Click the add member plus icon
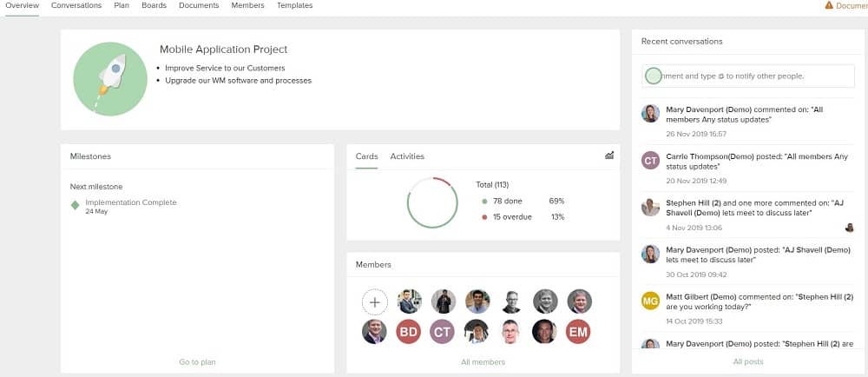The image size is (868, 377). pyautogui.click(x=374, y=302)
